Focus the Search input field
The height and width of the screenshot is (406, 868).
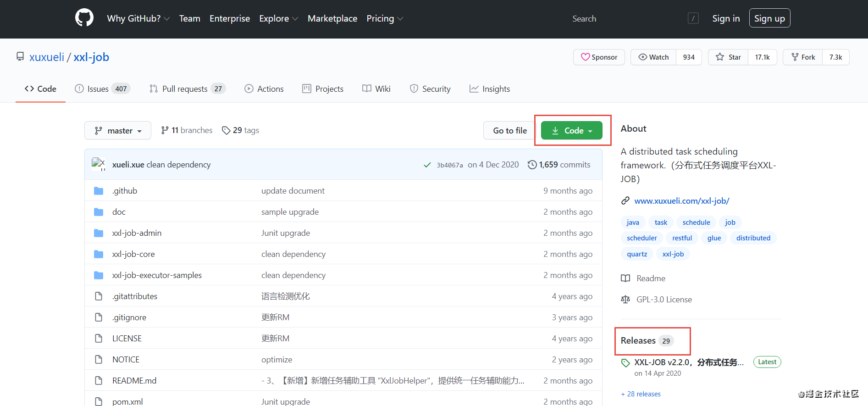click(634, 18)
